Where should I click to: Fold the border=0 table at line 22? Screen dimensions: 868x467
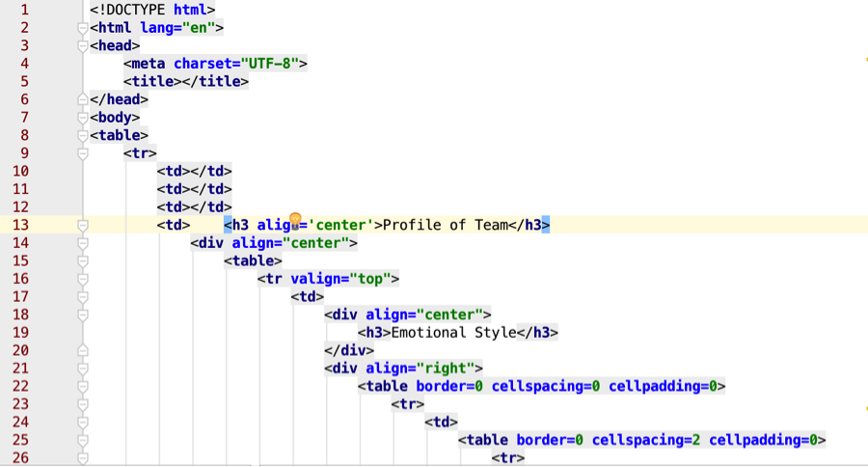pyautogui.click(x=83, y=387)
